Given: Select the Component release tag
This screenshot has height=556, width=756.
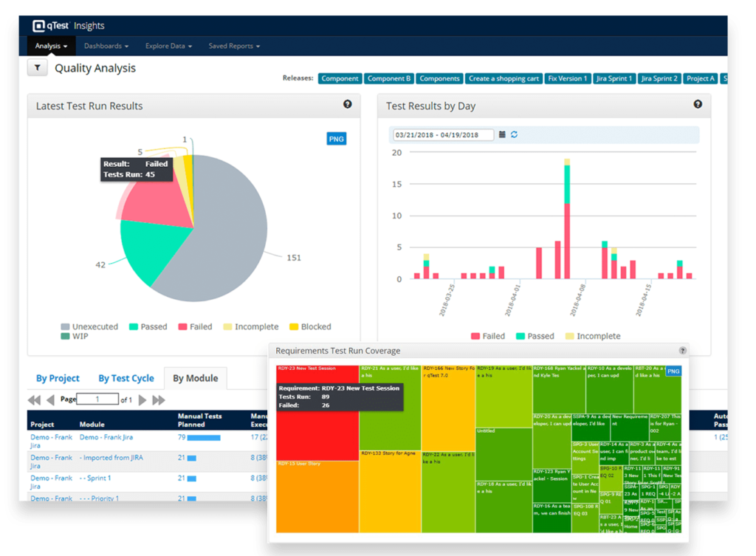Looking at the screenshot, I should point(340,78).
